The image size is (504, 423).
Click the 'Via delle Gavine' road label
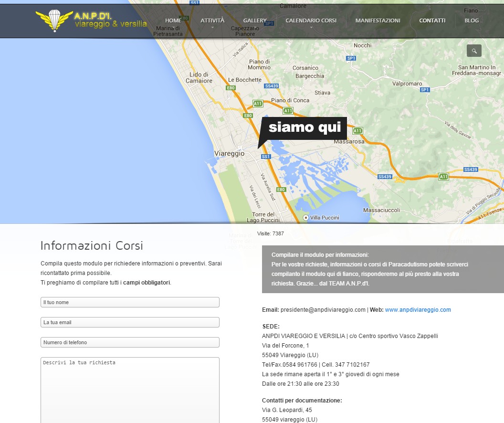458,130
